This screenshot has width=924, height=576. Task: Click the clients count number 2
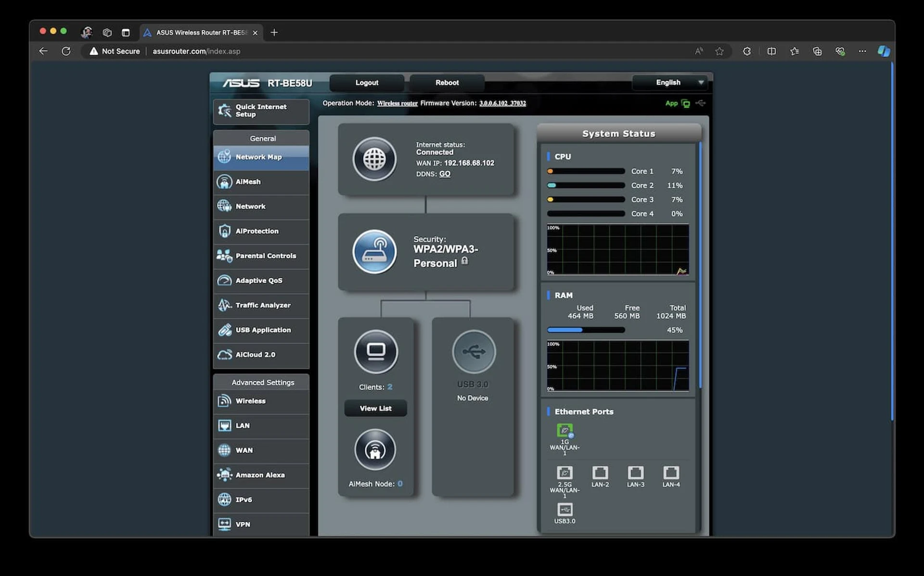click(390, 387)
